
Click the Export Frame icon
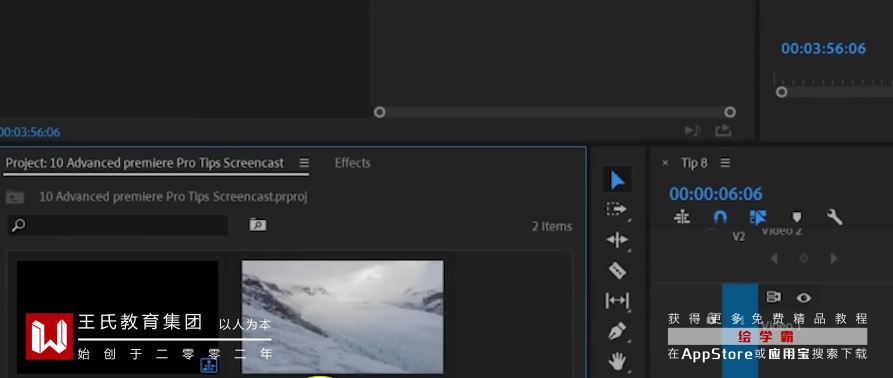point(723,131)
